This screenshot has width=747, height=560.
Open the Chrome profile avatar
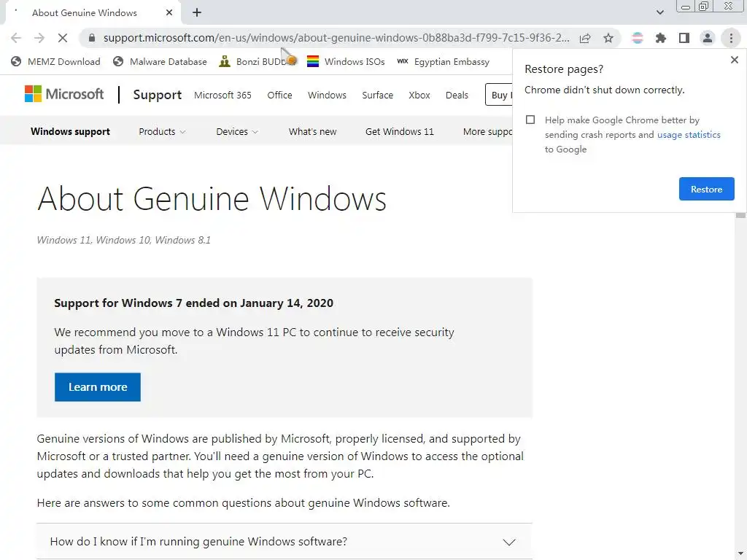pyautogui.click(x=708, y=38)
